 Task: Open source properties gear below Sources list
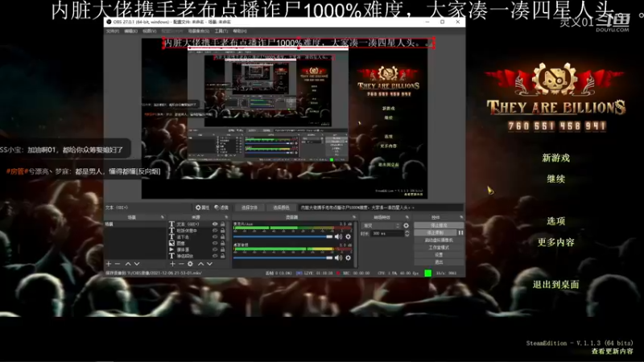coord(190,264)
